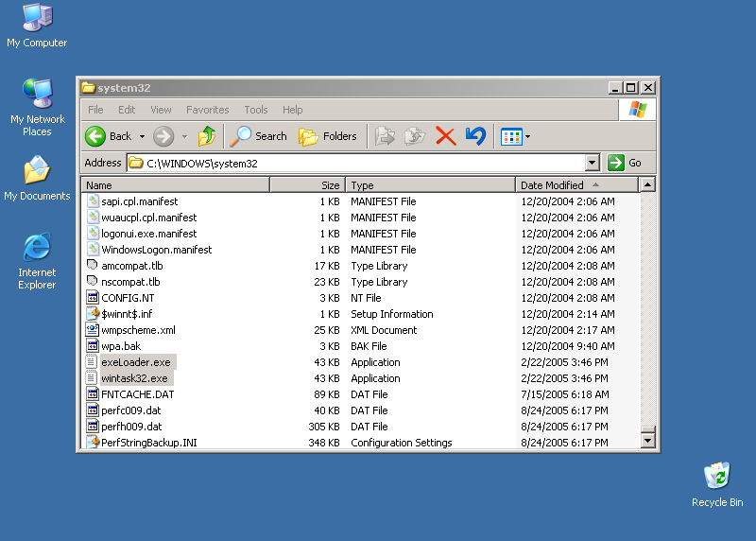Select the wmpscheme.xml file
This screenshot has height=541, width=756.
point(138,330)
